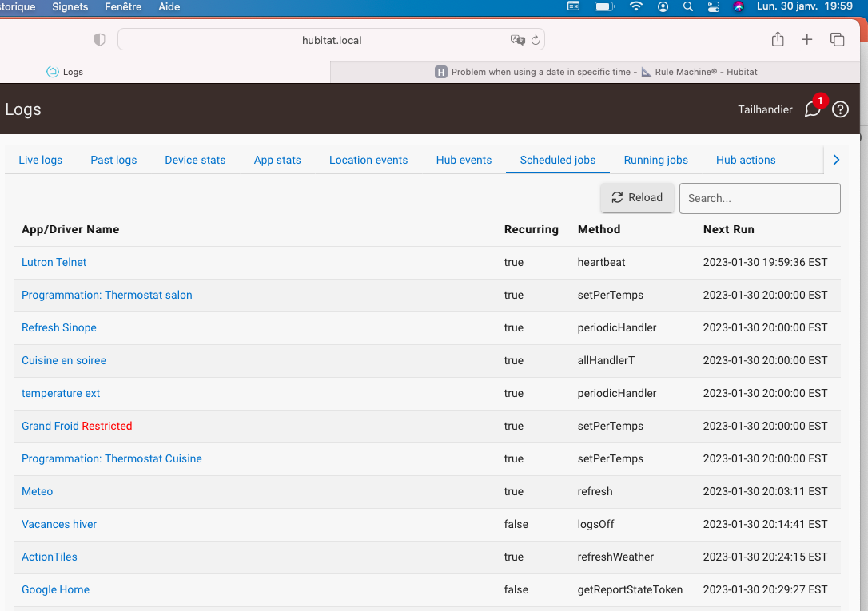Open the Grand Froid app link
The height and width of the screenshot is (611, 868).
[50, 426]
